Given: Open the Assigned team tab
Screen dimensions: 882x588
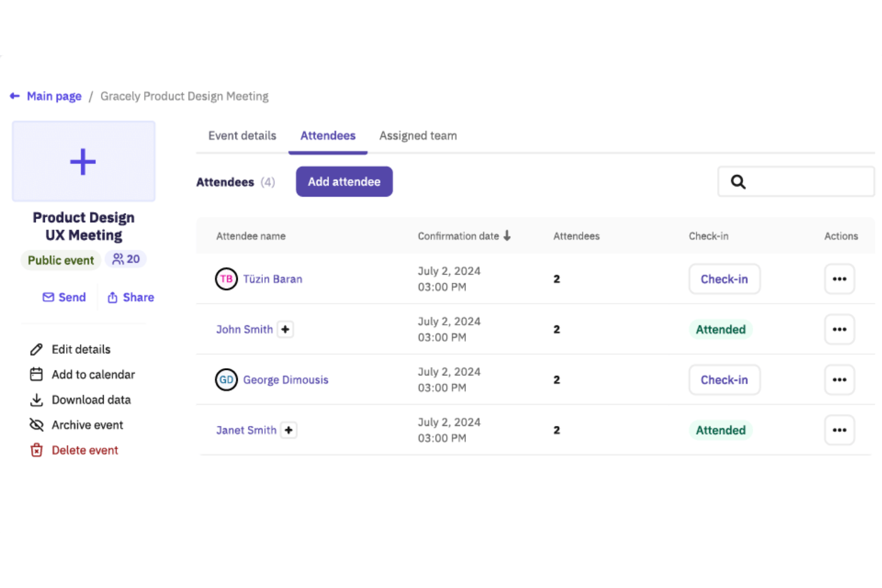Looking at the screenshot, I should click(418, 136).
